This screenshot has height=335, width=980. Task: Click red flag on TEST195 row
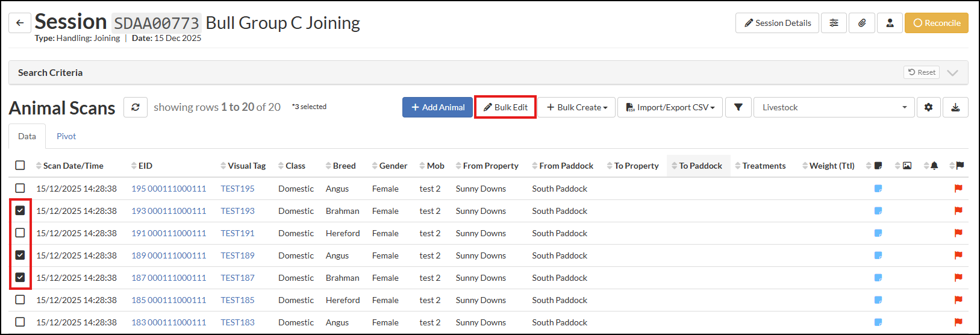958,189
